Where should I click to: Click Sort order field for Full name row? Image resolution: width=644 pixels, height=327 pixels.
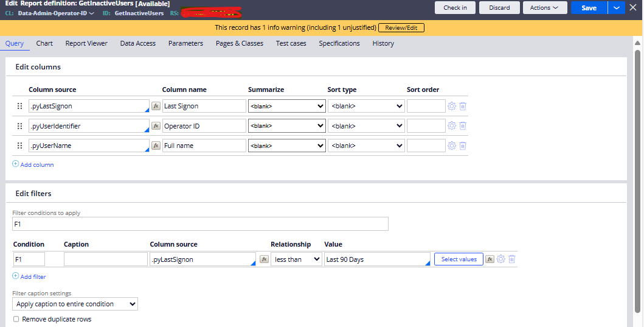[x=426, y=146]
